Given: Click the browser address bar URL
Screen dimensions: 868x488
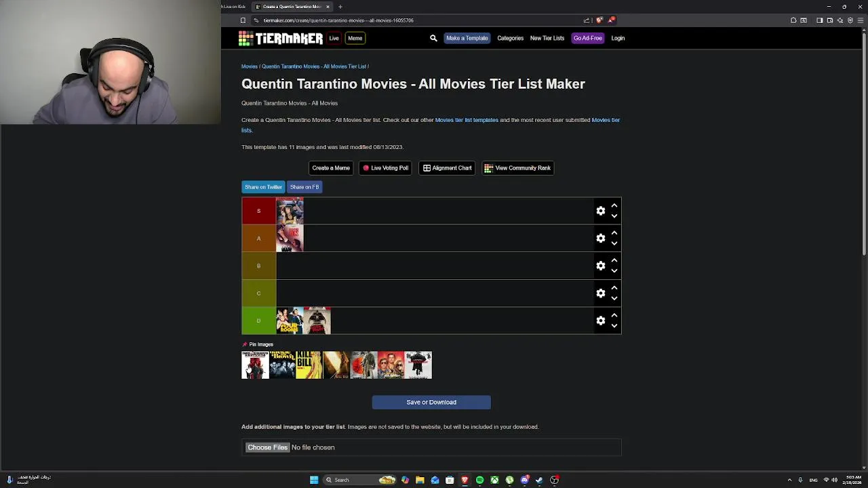Looking at the screenshot, I should point(338,20).
